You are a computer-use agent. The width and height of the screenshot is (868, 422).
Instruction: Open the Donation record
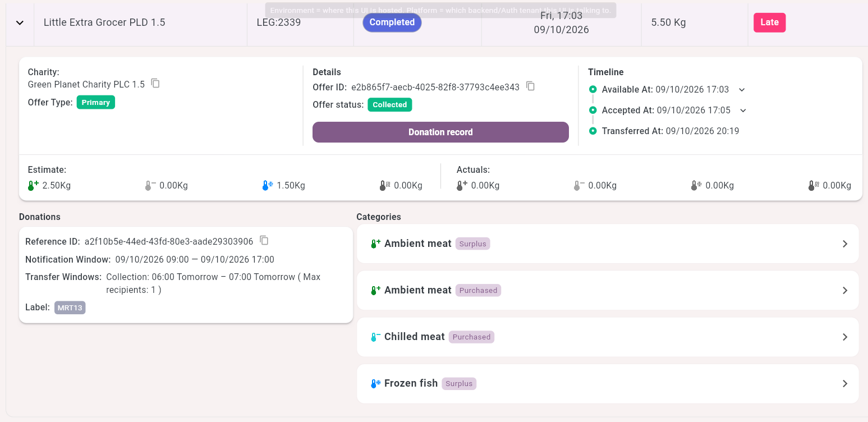click(440, 132)
